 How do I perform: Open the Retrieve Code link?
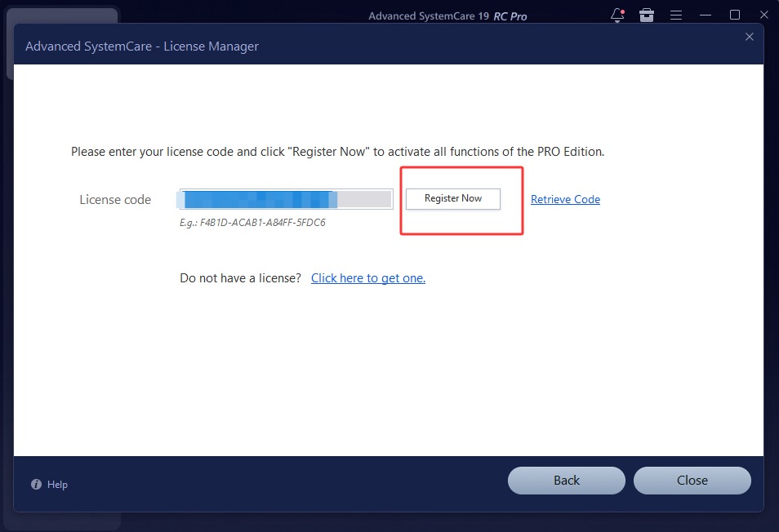pyautogui.click(x=565, y=199)
